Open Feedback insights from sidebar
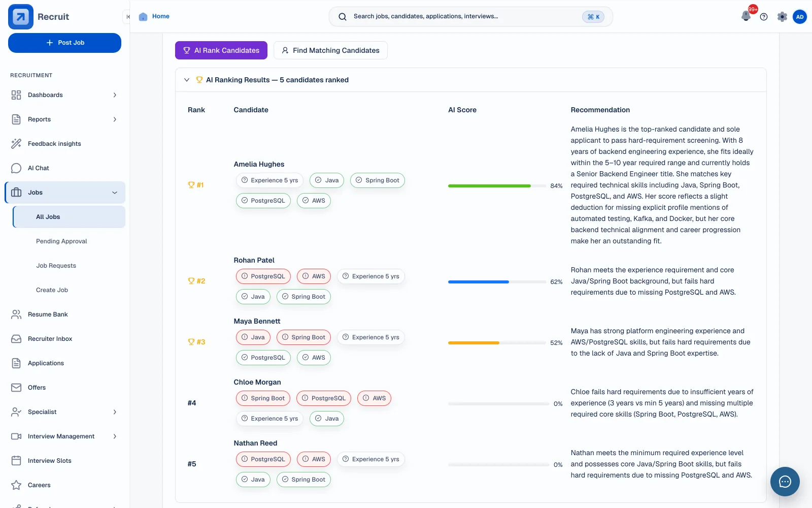This screenshot has height=508, width=812. [64, 144]
